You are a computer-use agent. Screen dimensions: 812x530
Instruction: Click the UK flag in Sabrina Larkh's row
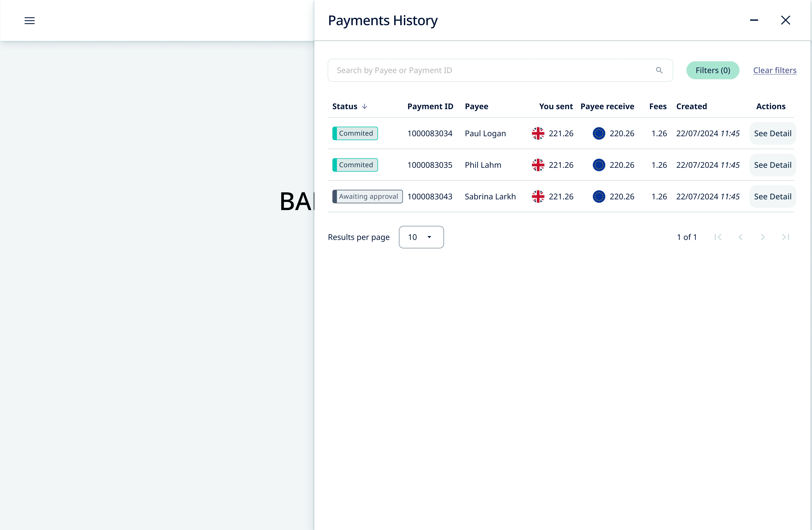pyautogui.click(x=538, y=196)
